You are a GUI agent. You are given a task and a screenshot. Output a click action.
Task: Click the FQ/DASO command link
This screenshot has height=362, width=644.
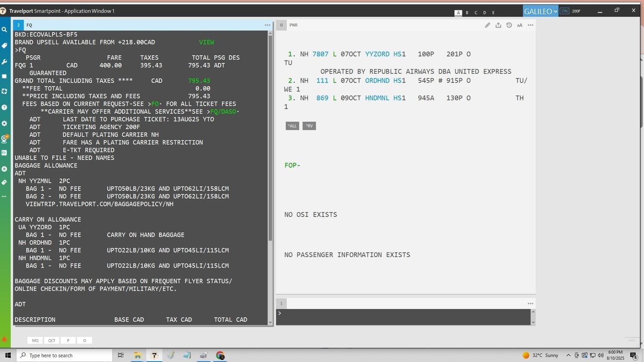(x=223, y=112)
